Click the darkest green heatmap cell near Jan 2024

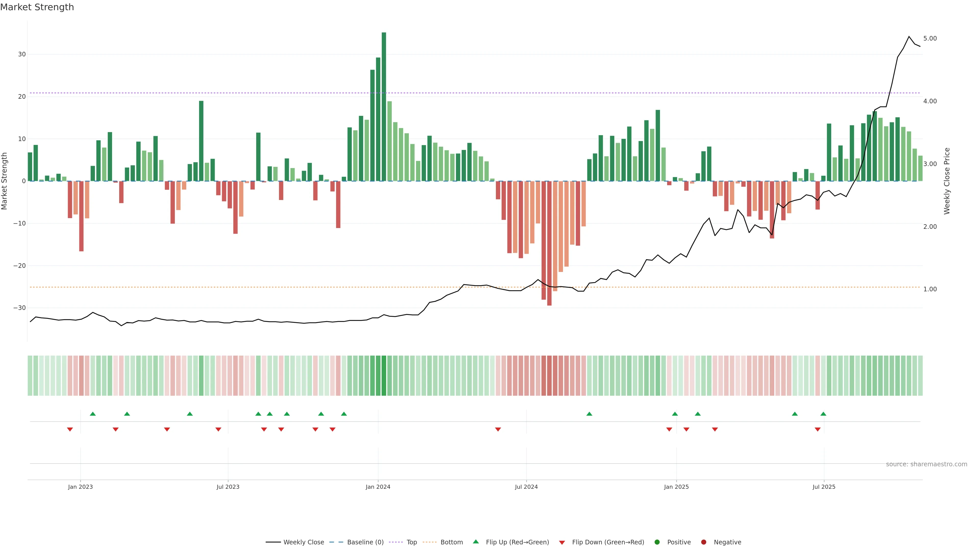[x=384, y=376]
